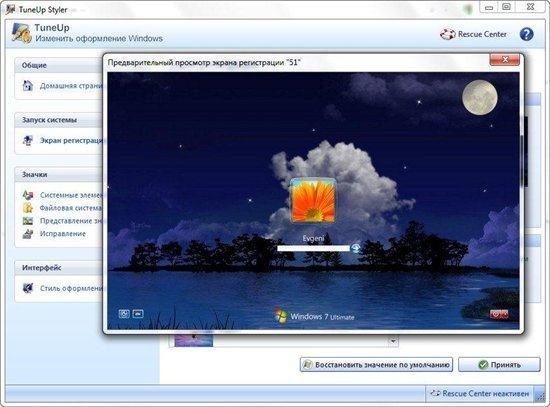Viewport: 550px width, 407px height.
Task: Click the Системные элементы icon
Action: click(28, 195)
